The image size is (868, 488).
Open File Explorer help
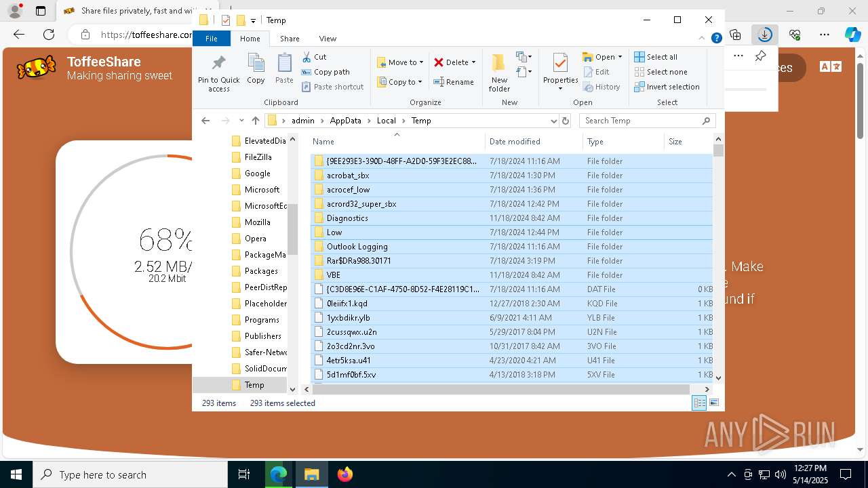click(716, 39)
